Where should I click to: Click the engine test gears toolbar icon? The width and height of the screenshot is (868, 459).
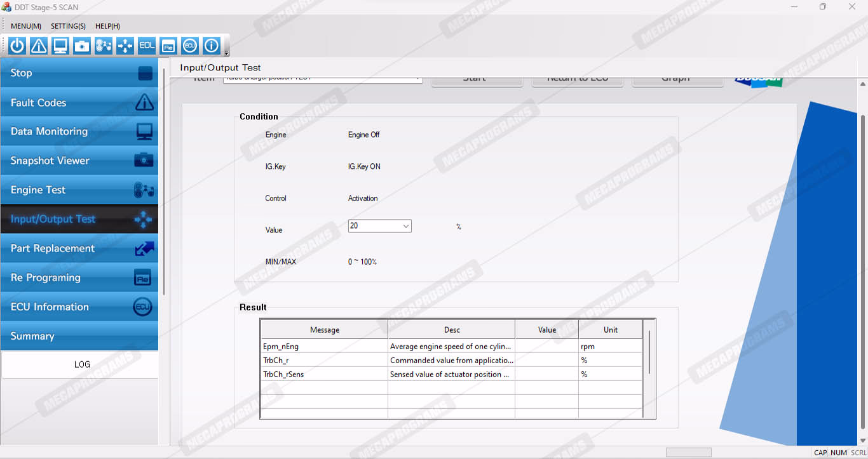tap(104, 46)
